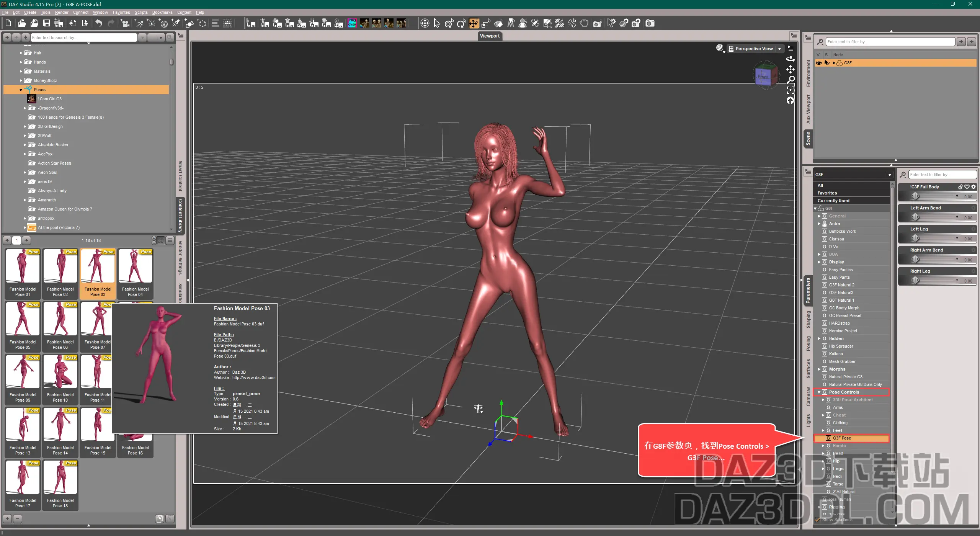The width and height of the screenshot is (980, 536).
Task: Click back arrow in Content Library
Action: (x=7, y=38)
